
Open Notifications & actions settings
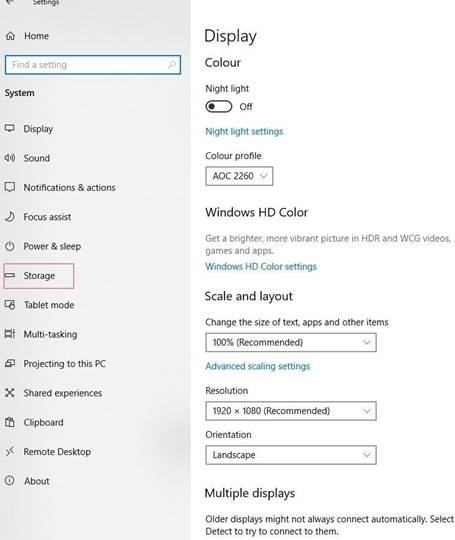(69, 187)
